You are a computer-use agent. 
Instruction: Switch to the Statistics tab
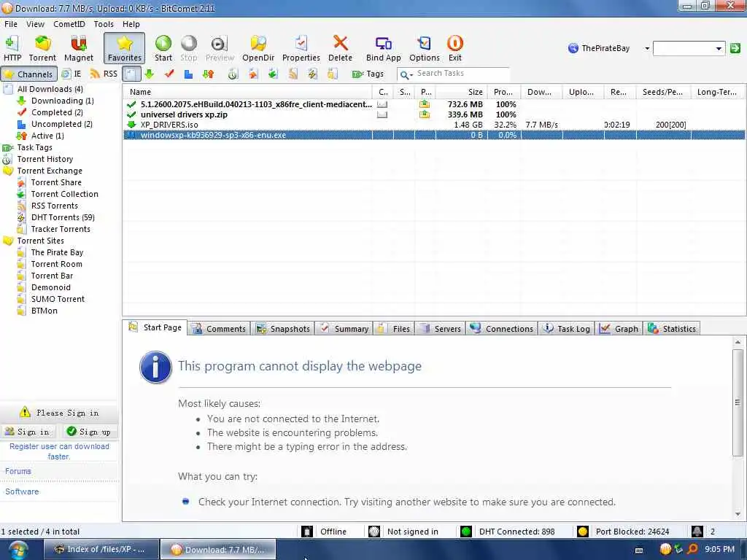[x=672, y=329]
